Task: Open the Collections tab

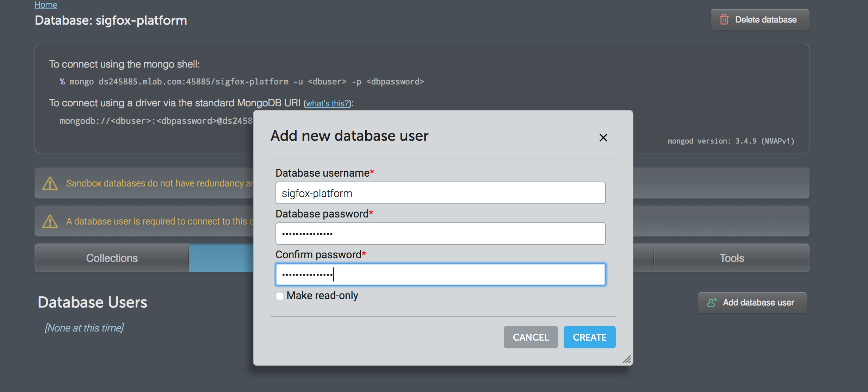Action: tap(112, 258)
